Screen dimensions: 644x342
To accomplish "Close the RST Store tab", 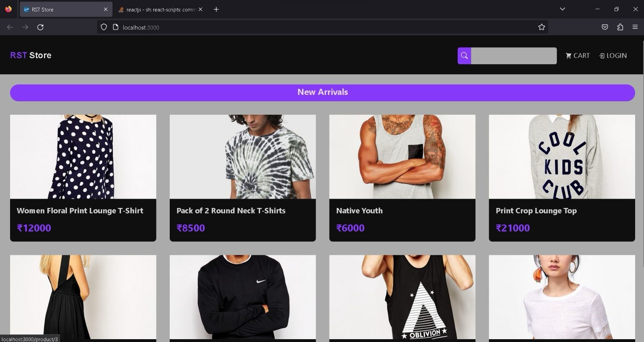I will click(106, 9).
